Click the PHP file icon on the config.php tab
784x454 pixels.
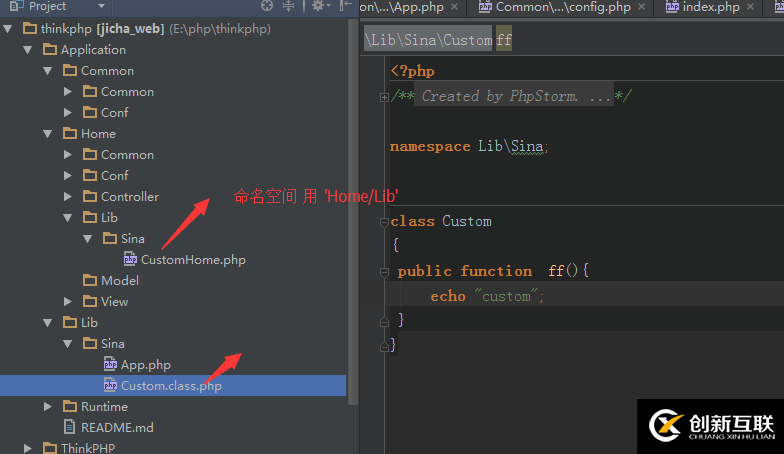[x=485, y=6]
